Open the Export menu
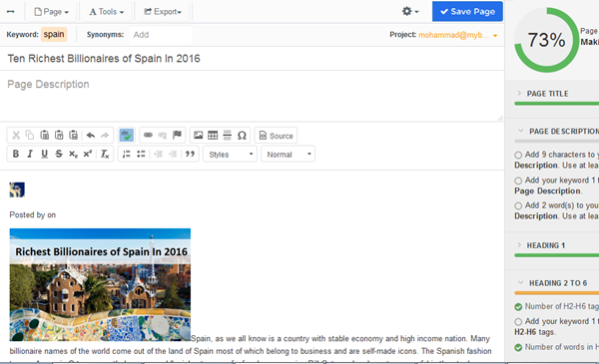 [x=163, y=12]
